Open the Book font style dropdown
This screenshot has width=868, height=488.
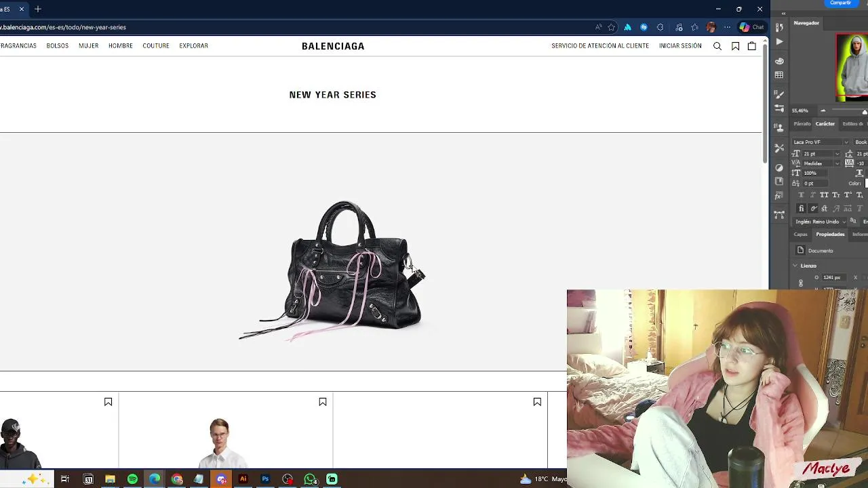[x=861, y=142]
